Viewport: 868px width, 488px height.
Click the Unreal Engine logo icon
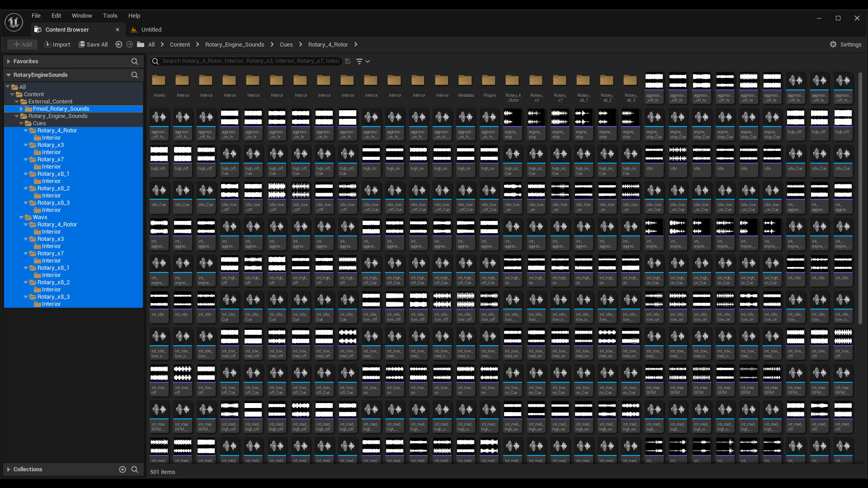click(x=14, y=22)
